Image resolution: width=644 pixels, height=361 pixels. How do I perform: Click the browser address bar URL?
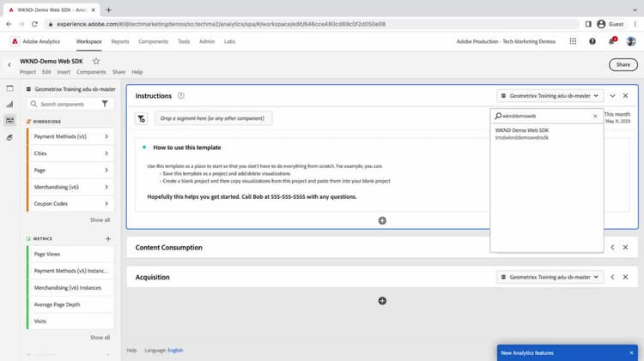(x=222, y=24)
